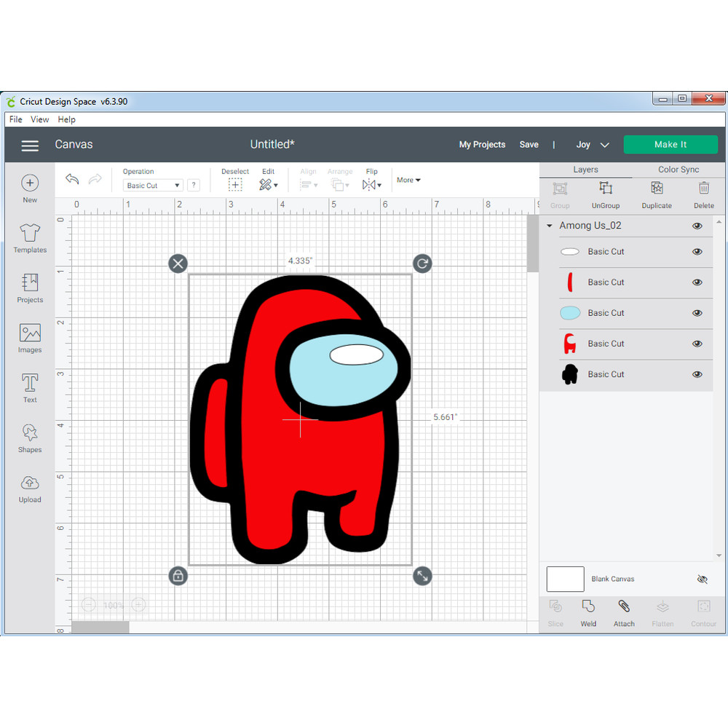Add Text using the Text tool
This screenshot has height=728, width=728.
click(30, 383)
